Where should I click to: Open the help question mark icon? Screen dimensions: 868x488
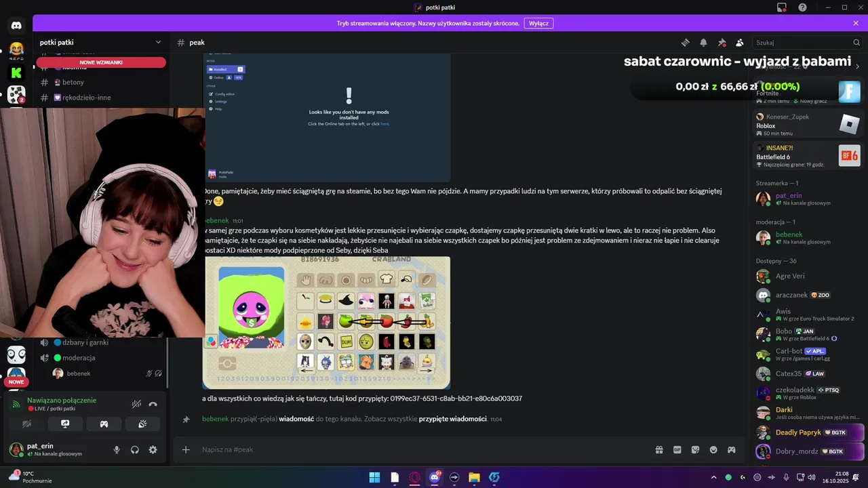pyautogui.click(x=803, y=7)
